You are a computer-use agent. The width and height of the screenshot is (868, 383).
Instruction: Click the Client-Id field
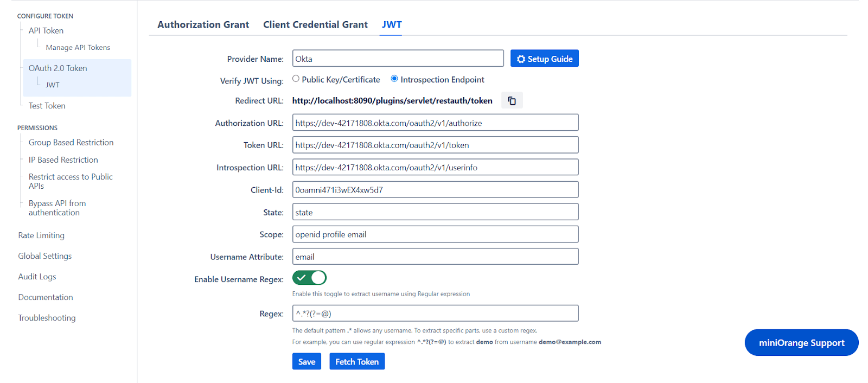pos(435,189)
